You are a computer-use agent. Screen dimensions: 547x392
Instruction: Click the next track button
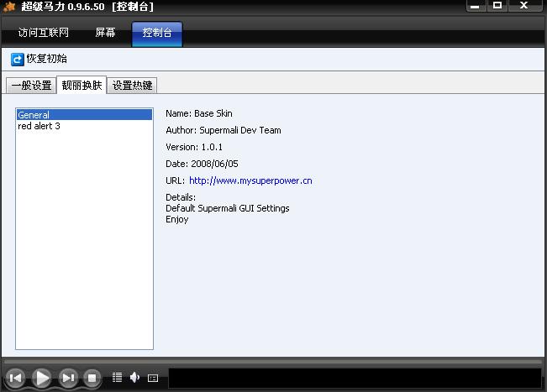tap(68, 378)
